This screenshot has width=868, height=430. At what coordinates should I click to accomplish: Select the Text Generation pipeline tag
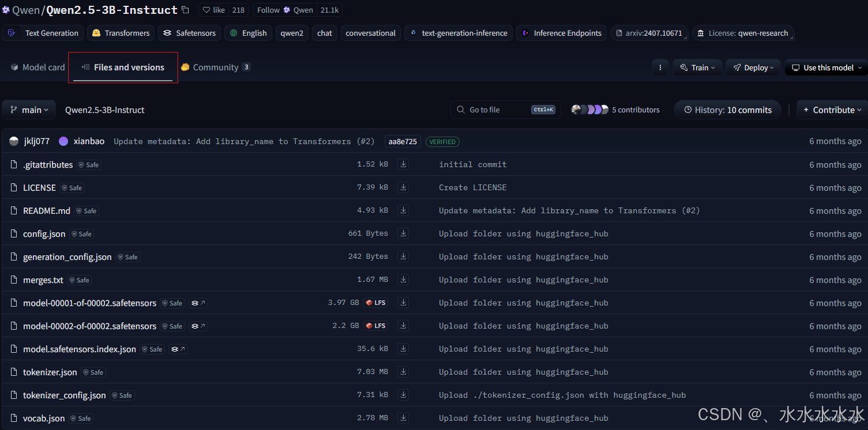tap(43, 33)
